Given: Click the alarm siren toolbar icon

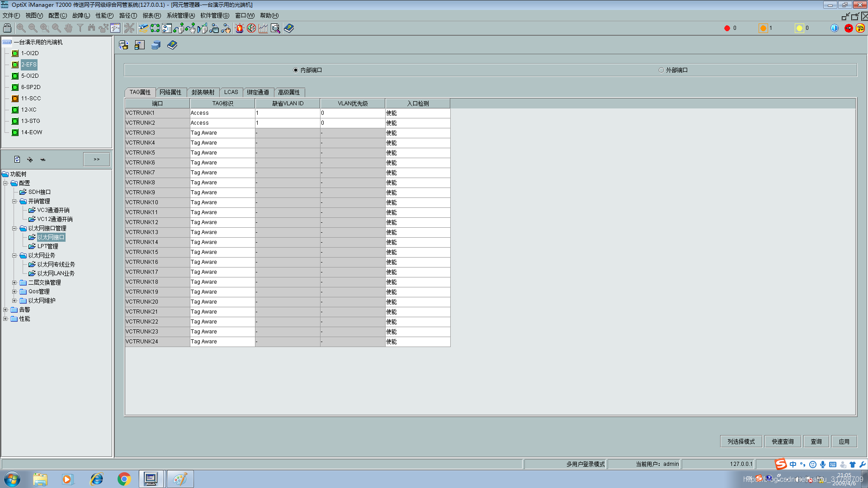Looking at the screenshot, I should coord(239,28).
